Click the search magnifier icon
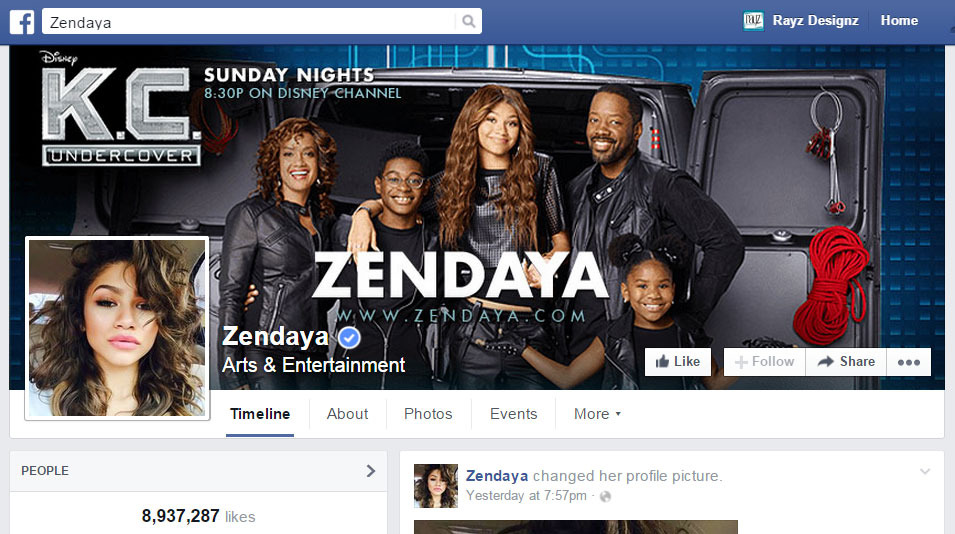 coord(468,21)
